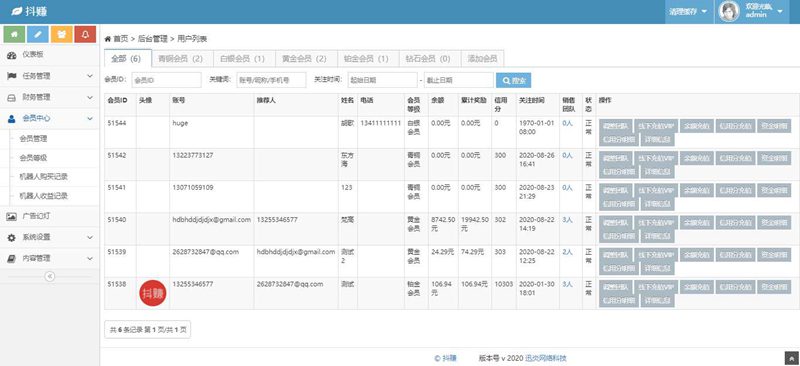Click the 仪表板 dashboard gauge icon
The image size is (800, 366).
12,55
